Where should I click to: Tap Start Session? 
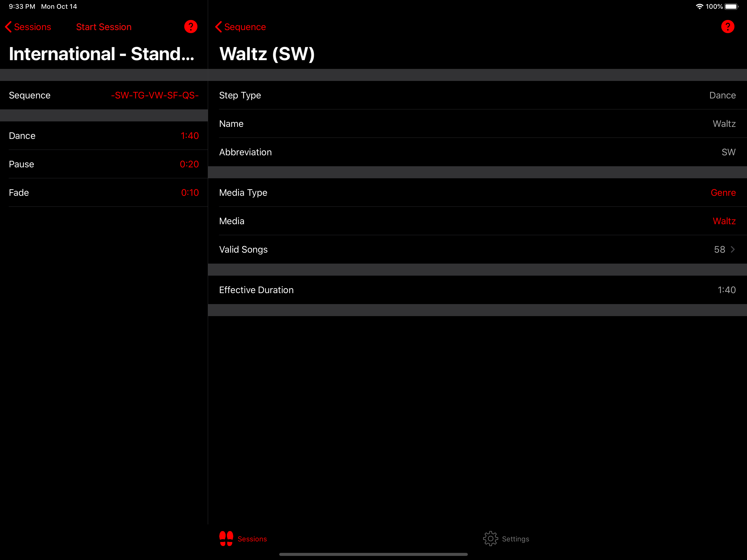[x=104, y=27]
